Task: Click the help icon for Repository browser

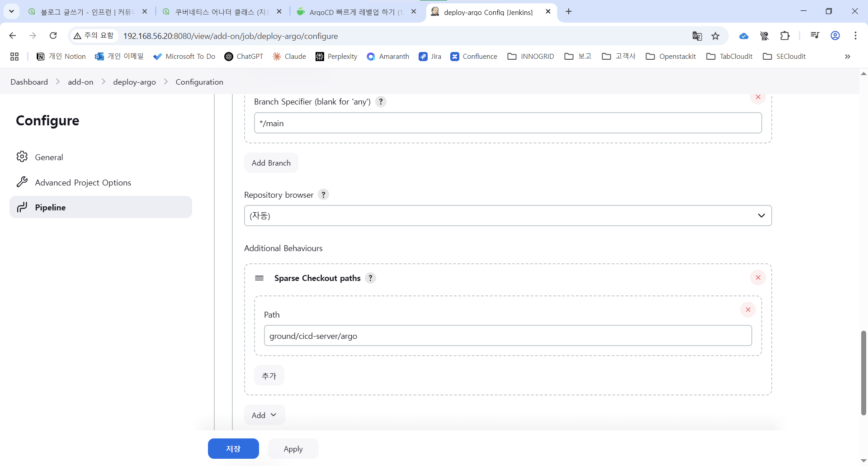Action: [323, 195]
